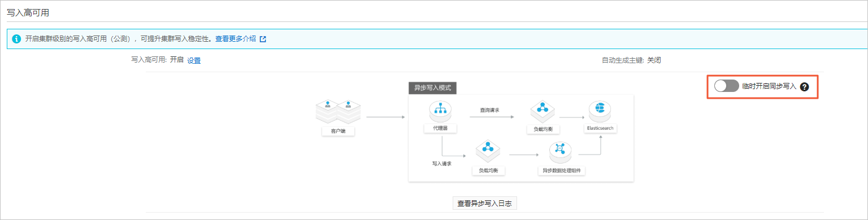The width and height of the screenshot is (868, 220).
Task: Open the external link icon
Action: (263, 39)
